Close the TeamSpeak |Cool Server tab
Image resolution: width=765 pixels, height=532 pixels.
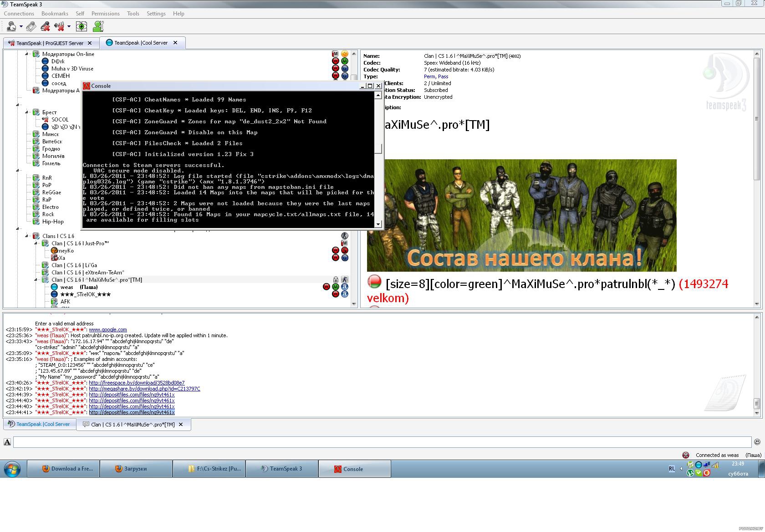[175, 43]
